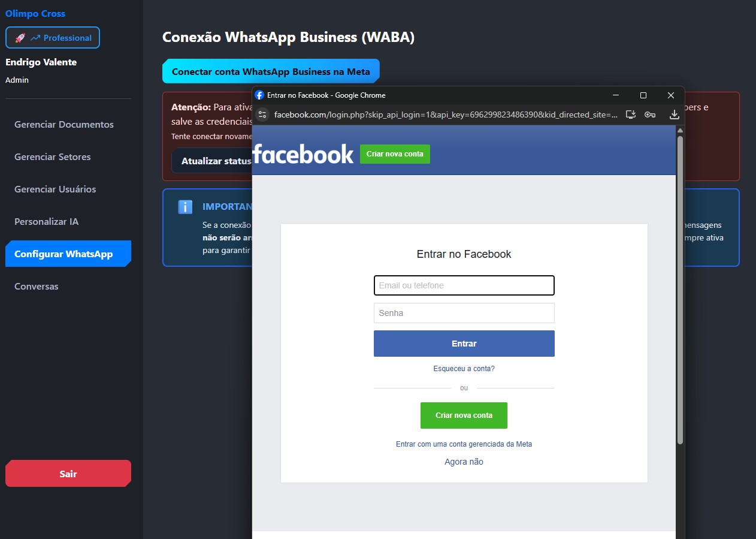Click Entrar com uma conta gerenciada da Meta

click(x=464, y=444)
